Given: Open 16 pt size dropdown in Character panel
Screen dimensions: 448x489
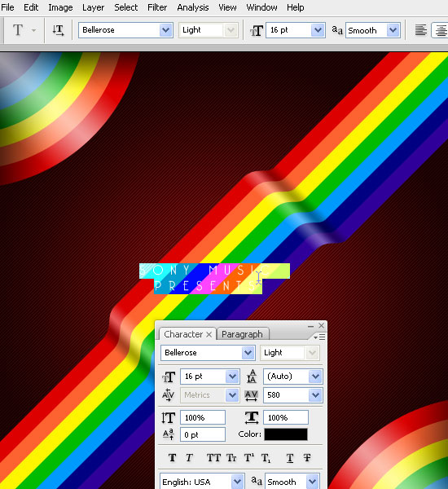Looking at the screenshot, I should tap(232, 377).
